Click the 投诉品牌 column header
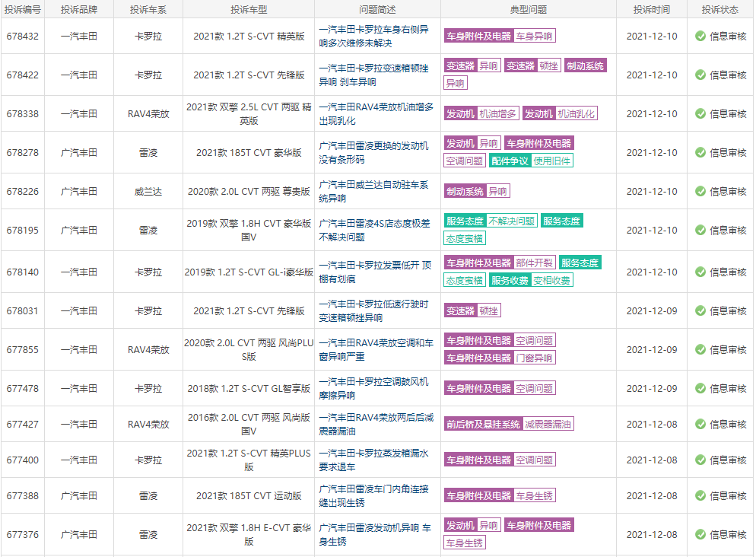 tap(79, 10)
